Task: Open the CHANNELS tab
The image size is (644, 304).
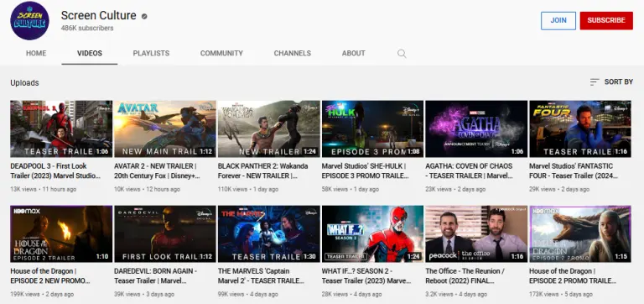Action: [293, 54]
